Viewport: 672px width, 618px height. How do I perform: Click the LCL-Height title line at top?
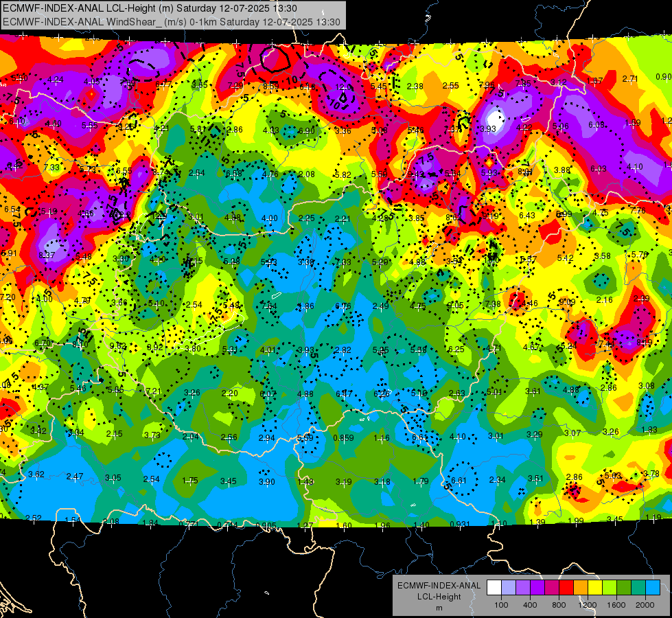coord(150,8)
